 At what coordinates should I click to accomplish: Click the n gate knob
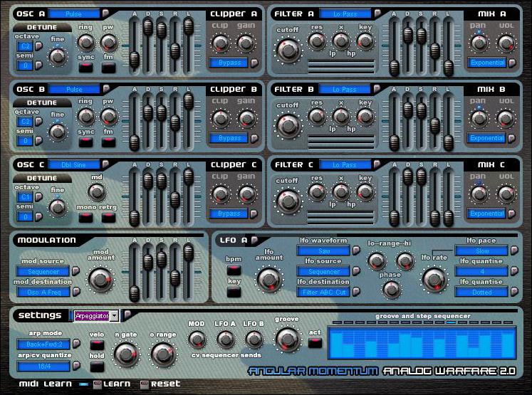(125, 354)
